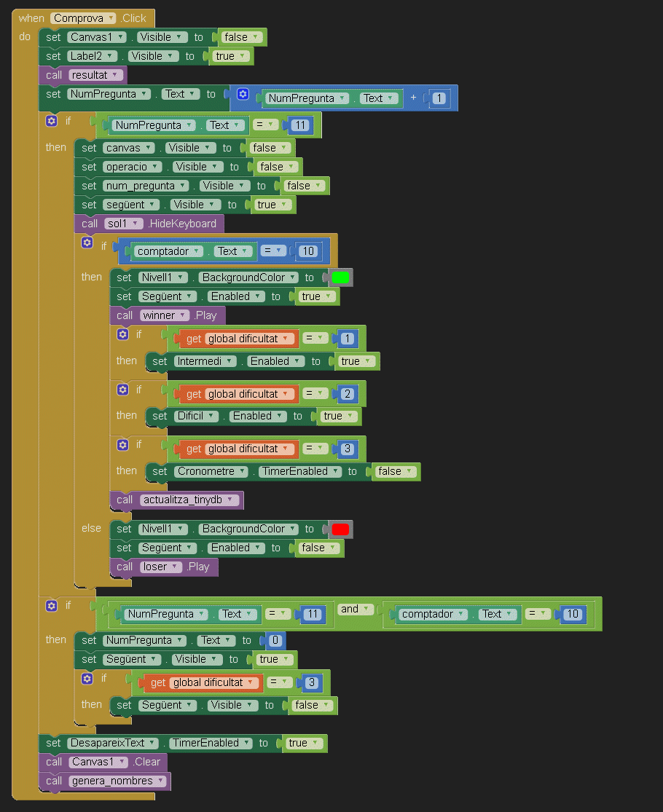Toggle the true value of Label2.Visible
The height and width of the screenshot is (812, 663).
[229, 56]
